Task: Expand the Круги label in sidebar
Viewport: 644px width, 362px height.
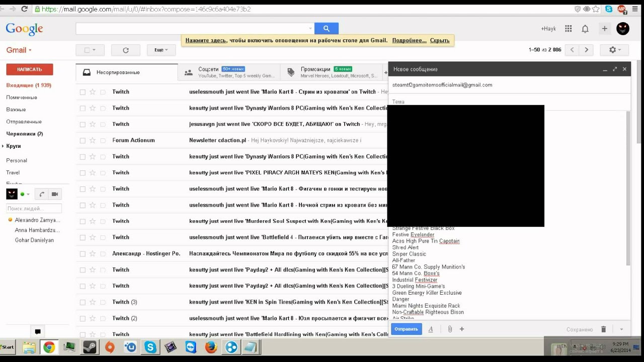Action: point(3,146)
